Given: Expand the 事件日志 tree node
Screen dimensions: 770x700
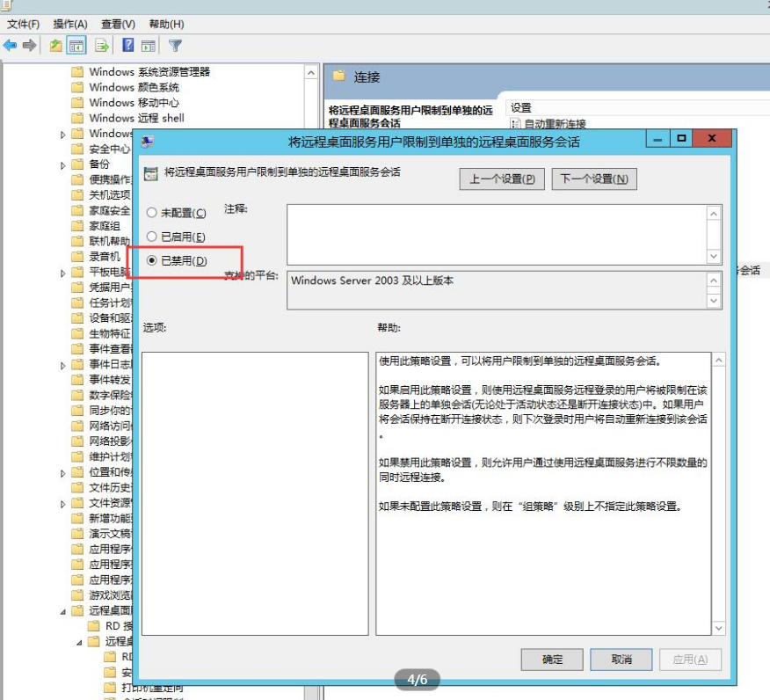Looking at the screenshot, I should tap(63, 365).
